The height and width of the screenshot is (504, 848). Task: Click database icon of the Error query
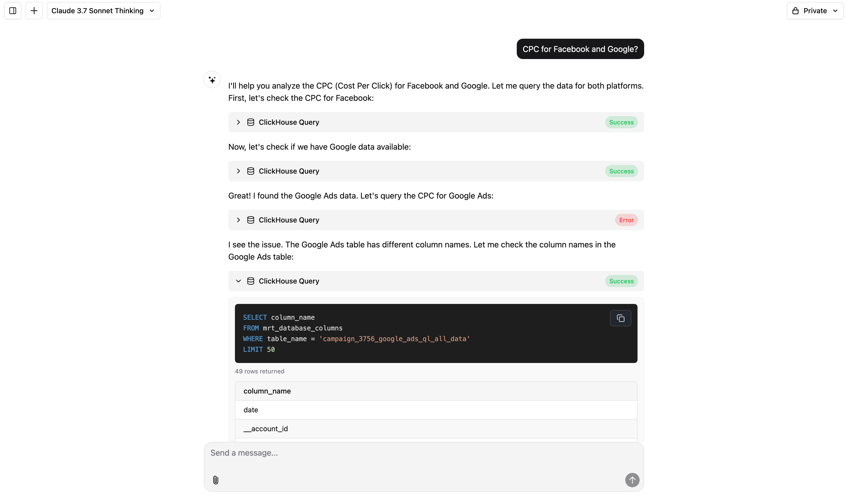click(x=250, y=220)
